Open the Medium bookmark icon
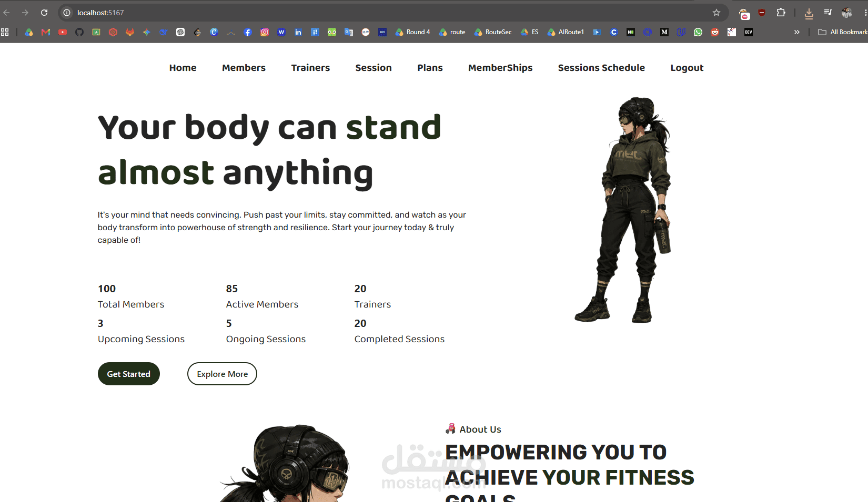The image size is (868, 502). click(664, 32)
